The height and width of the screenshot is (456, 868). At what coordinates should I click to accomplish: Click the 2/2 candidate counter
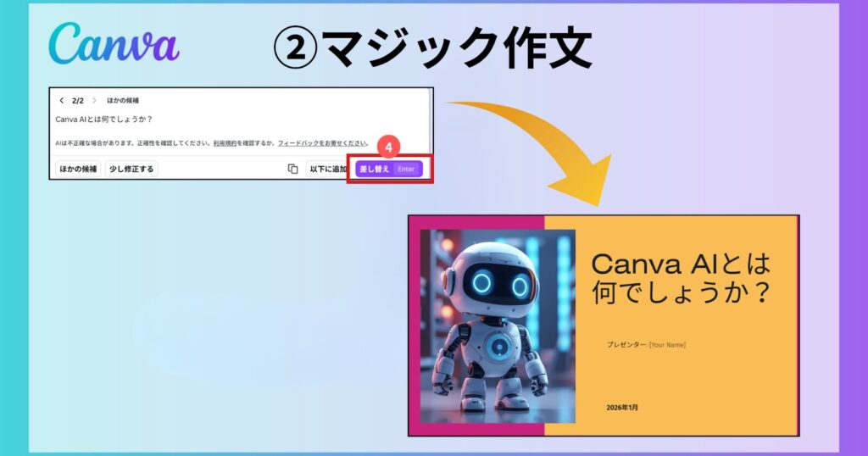77,100
